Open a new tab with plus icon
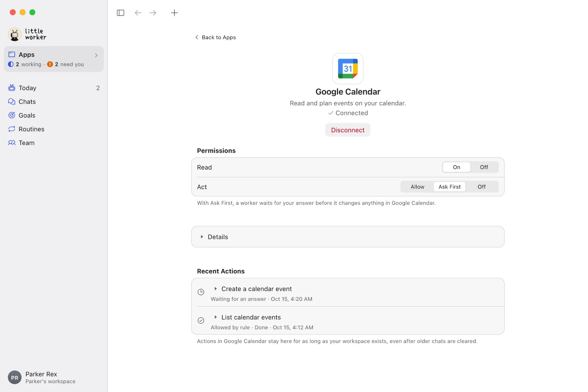Image resolution: width=588 pixels, height=392 pixels. pyautogui.click(x=174, y=13)
